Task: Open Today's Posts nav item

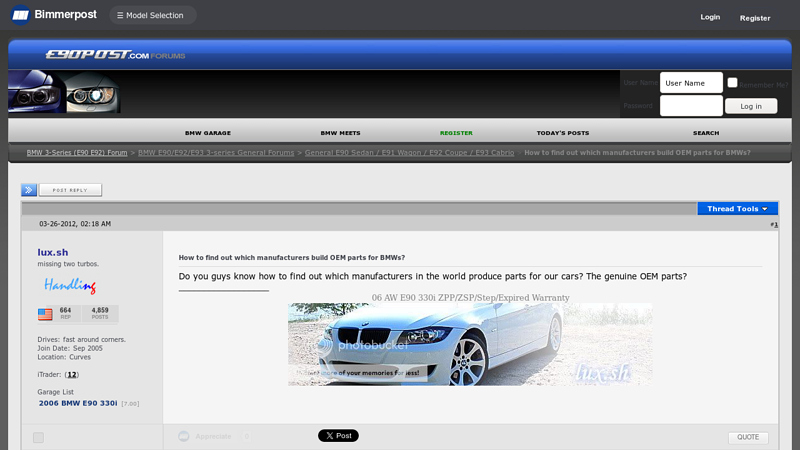Action: pyautogui.click(x=563, y=133)
